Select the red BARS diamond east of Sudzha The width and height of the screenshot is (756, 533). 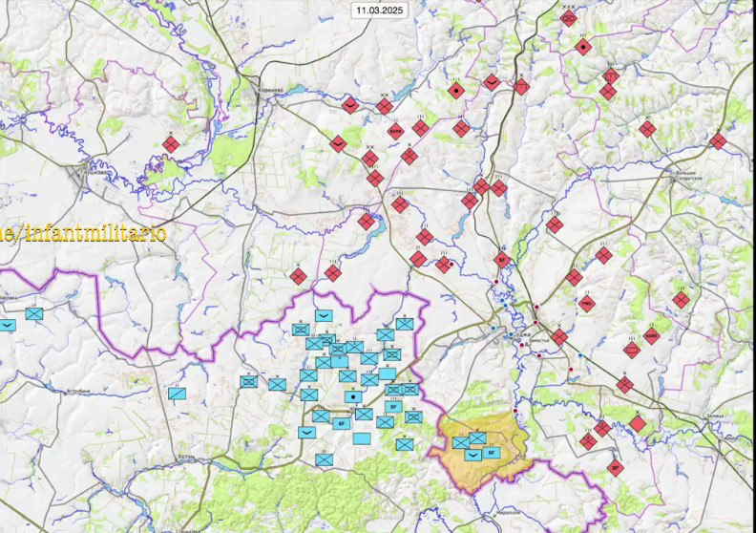tap(651, 335)
